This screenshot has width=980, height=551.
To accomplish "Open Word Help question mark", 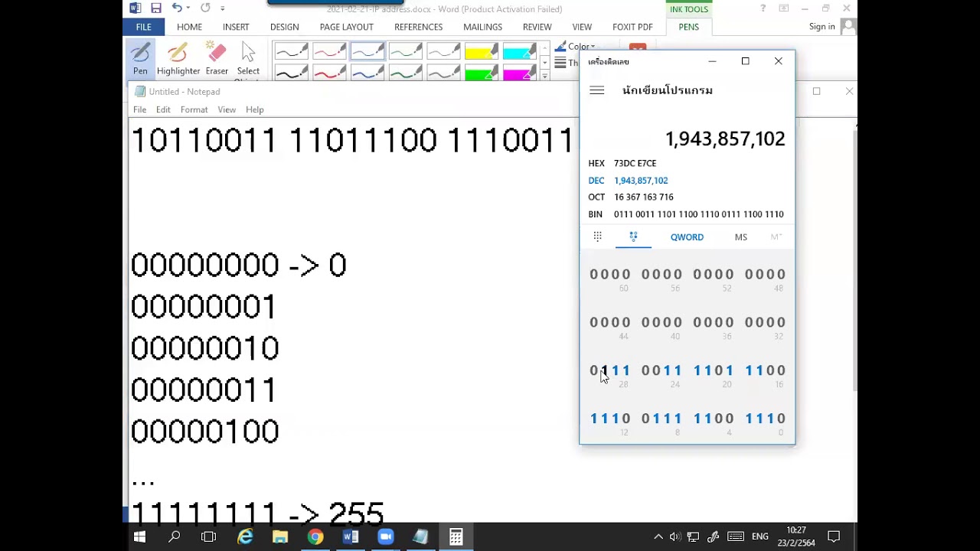I will click(763, 8).
